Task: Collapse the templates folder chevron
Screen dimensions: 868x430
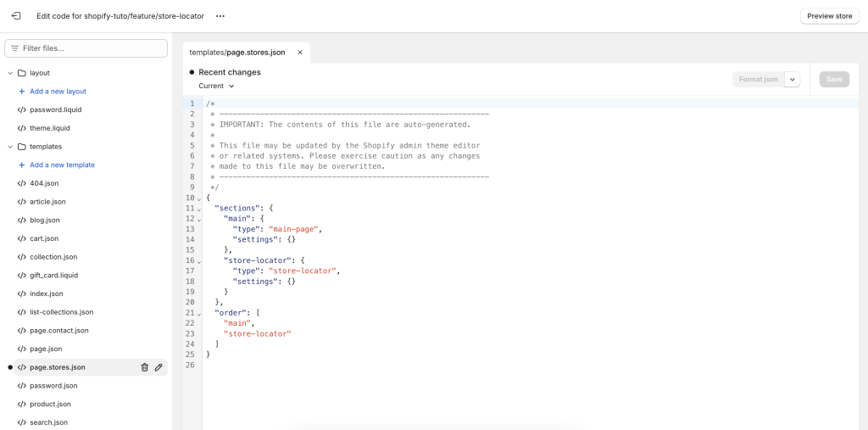Action: tap(10, 147)
